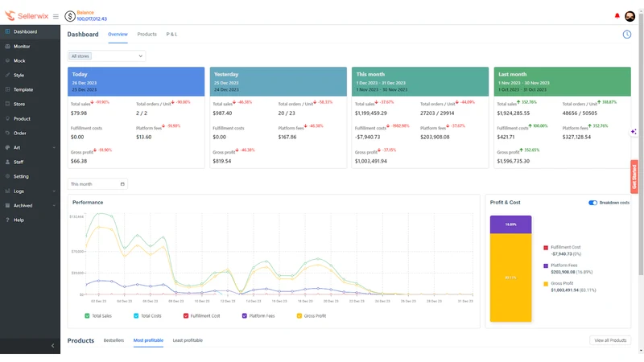644x362 pixels.
Task: Click the purple Platform Fees legend swatch
Action: (x=546, y=265)
